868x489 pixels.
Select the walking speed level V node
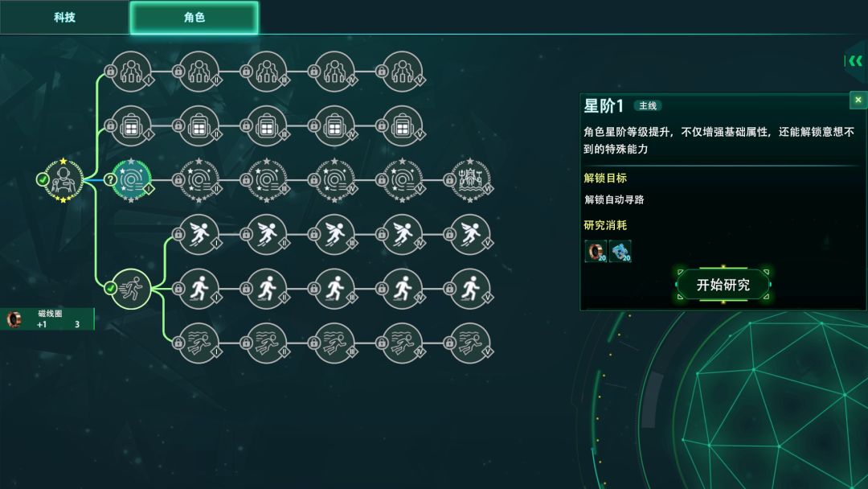(x=470, y=289)
